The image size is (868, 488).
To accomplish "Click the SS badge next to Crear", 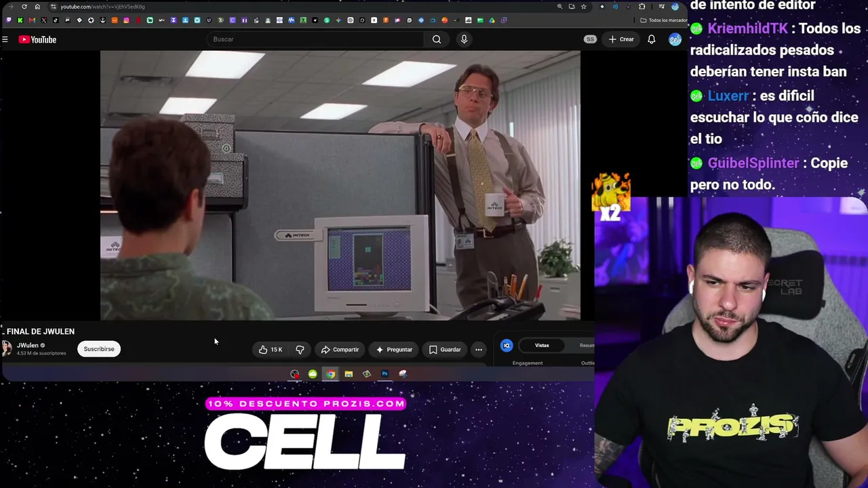I will 590,39.
